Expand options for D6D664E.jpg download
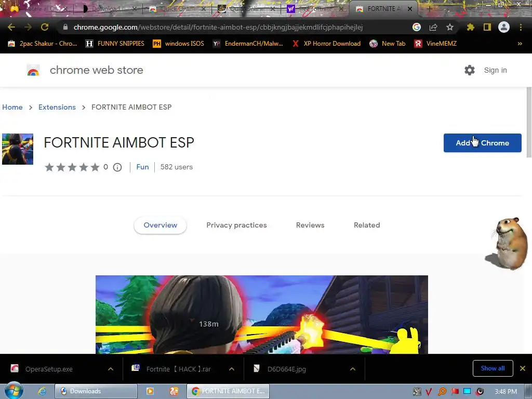The image size is (532, 399). pyautogui.click(x=353, y=369)
